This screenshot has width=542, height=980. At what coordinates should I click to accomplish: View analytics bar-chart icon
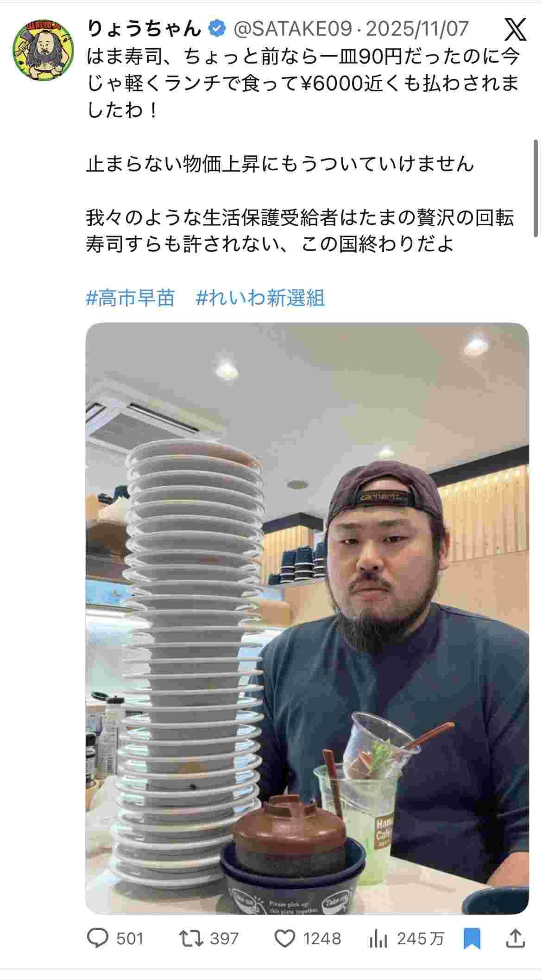(x=378, y=940)
